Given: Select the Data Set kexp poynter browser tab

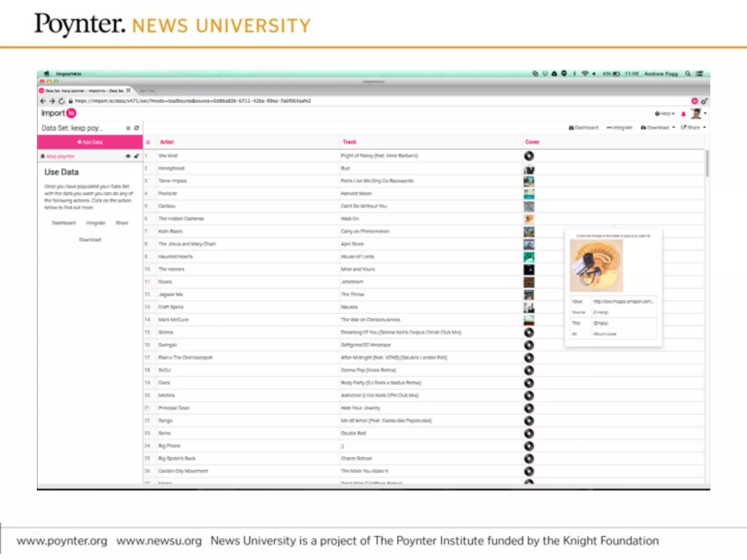Looking at the screenshot, I should [x=84, y=90].
